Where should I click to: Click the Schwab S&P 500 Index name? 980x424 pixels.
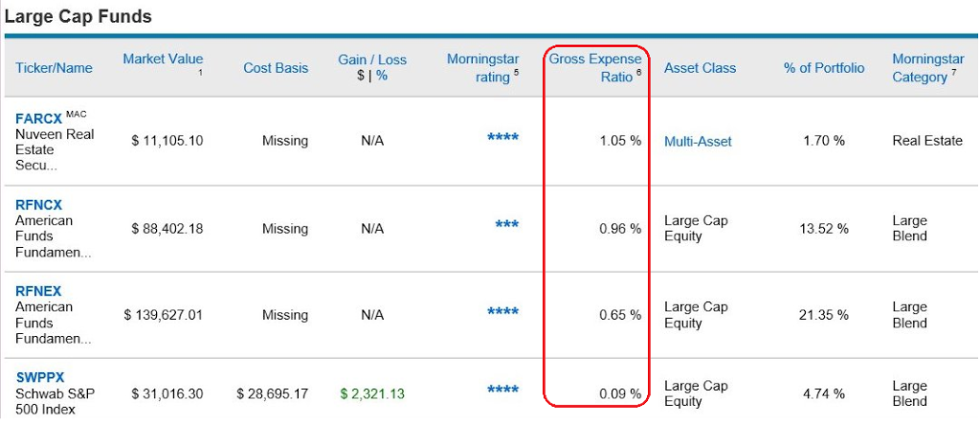click(55, 401)
